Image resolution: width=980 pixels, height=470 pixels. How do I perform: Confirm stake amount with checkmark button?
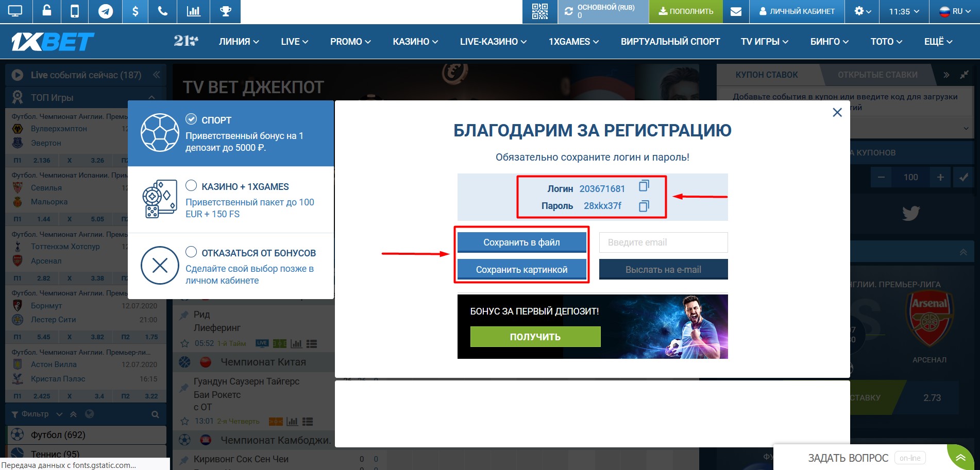pyautogui.click(x=964, y=177)
